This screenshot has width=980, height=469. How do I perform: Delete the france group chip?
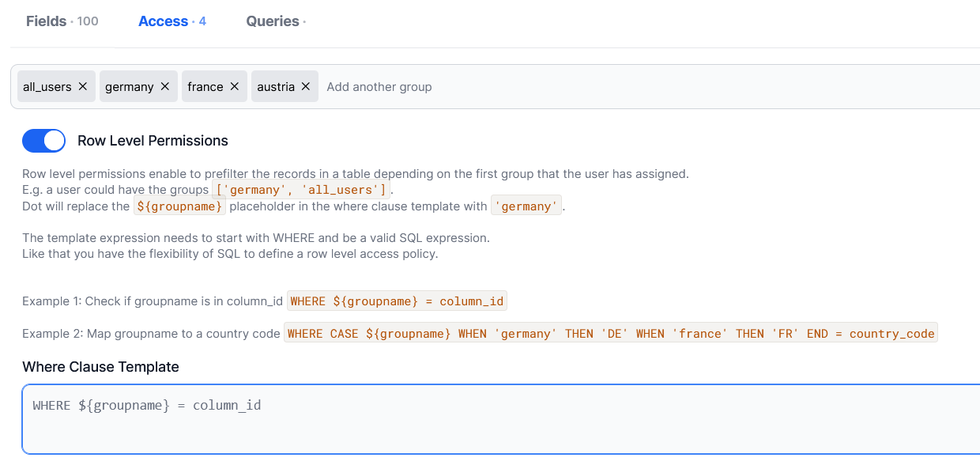pos(234,87)
